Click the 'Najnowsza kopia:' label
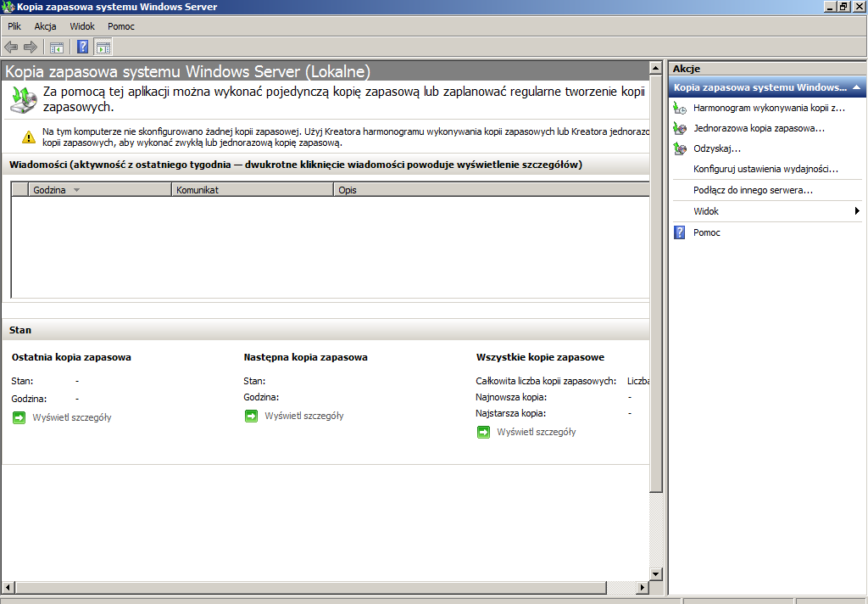Image resolution: width=868 pixels, height=604 pixels. click(511, 397)
